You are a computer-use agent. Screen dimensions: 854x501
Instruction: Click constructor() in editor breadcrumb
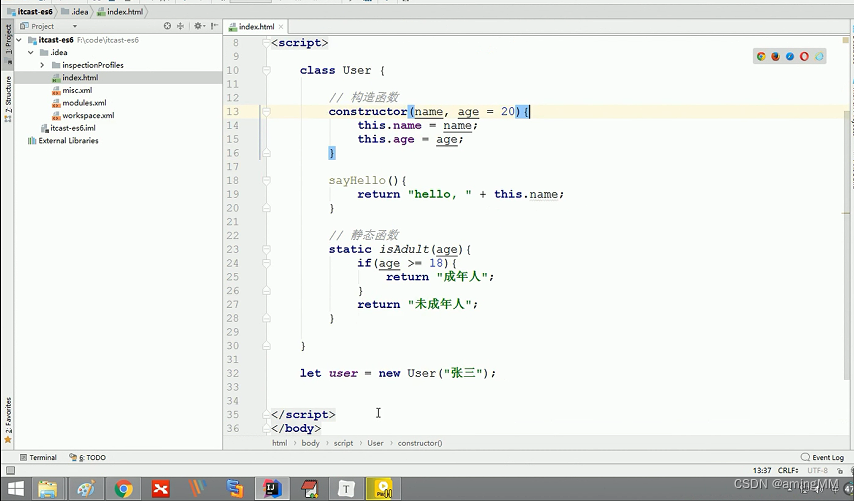point(420,443)
